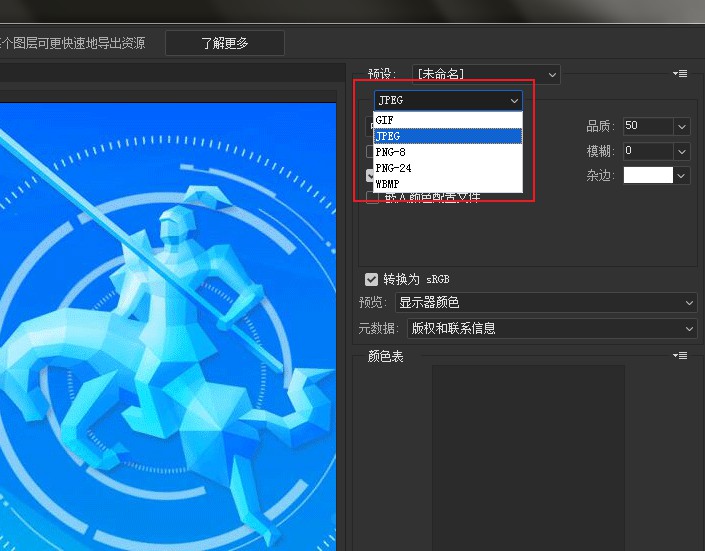
Task: Choose JPEG from the format list
Action: (x=448, y=136)
